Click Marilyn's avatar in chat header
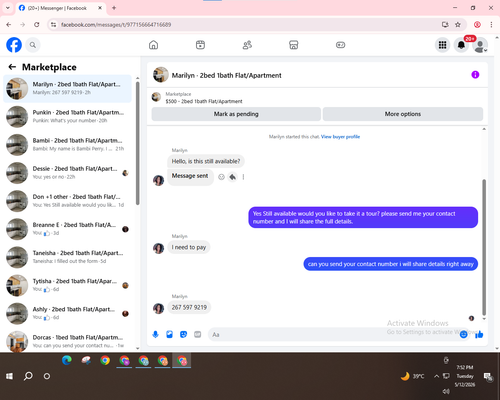This screenshot has width=500, height=400. tap(160, 75)
